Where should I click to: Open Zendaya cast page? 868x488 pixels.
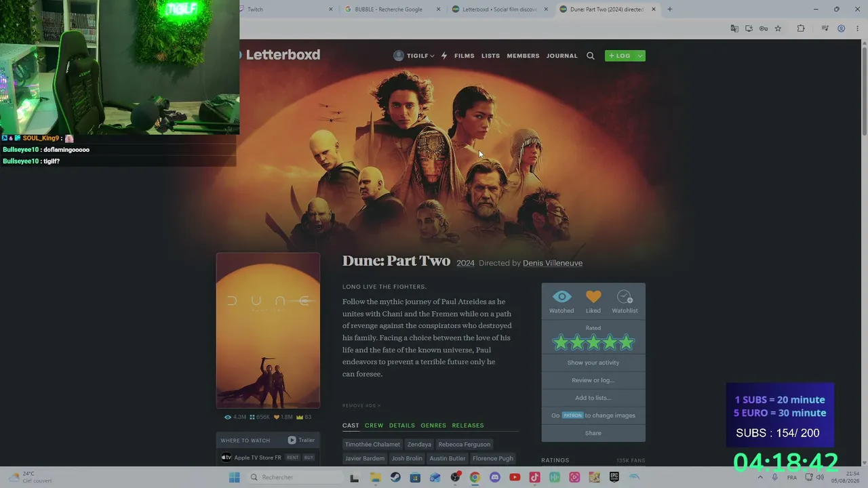[x=419, y=445]
